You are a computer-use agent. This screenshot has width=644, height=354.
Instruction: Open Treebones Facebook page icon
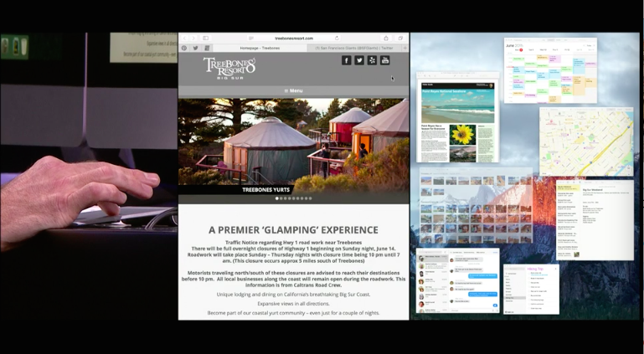(346, 60)
